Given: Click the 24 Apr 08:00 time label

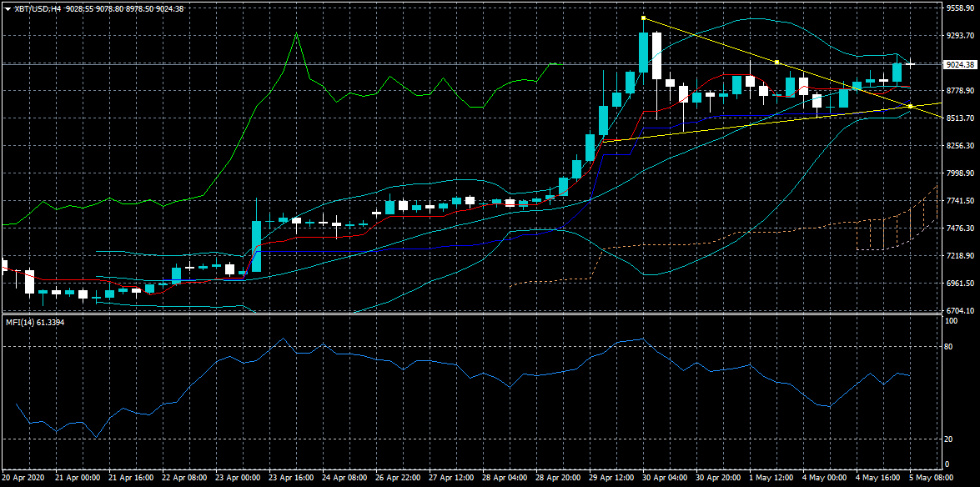Looking at the screenshot, I should coord(345,477).
